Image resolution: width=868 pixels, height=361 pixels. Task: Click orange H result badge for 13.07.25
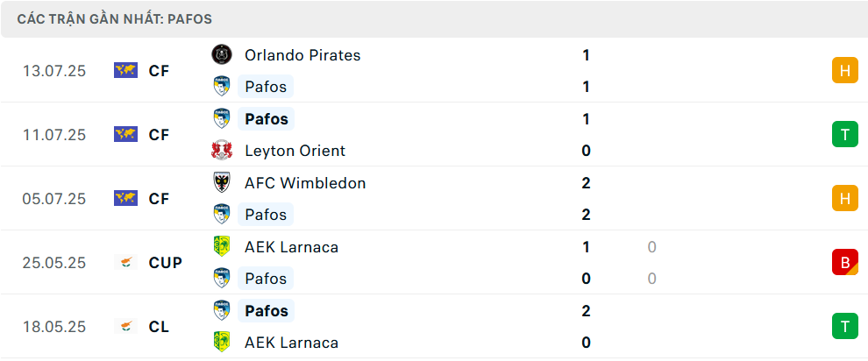pos(844,70)
